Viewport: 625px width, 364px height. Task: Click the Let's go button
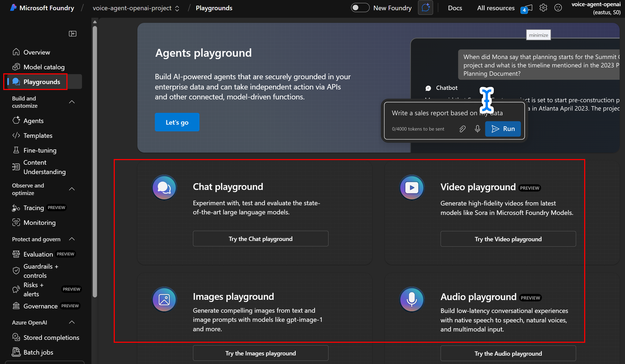tap(177, 122)
